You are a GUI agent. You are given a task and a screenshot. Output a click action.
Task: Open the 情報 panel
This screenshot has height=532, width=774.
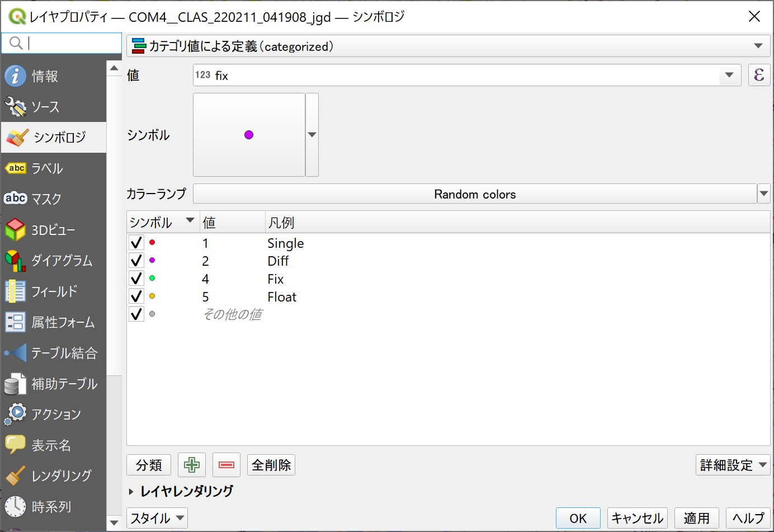pyautogui.click(x=53, y=76)
